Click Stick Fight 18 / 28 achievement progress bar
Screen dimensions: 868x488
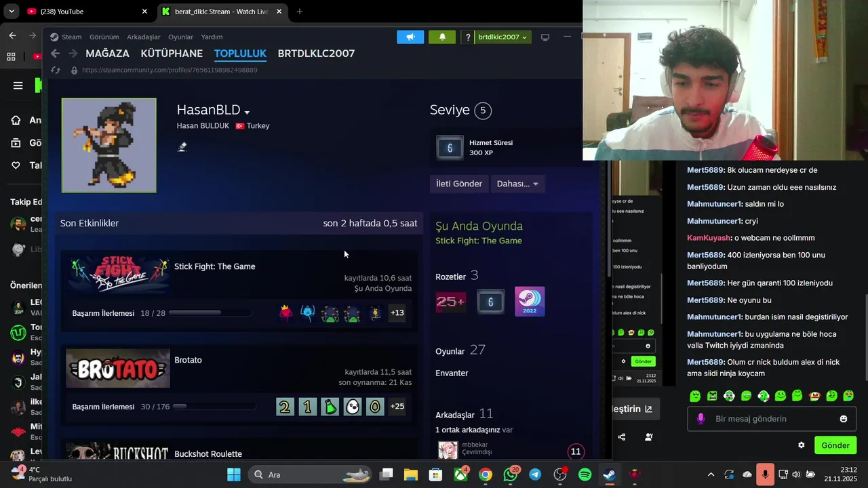pyautogui.click(x=210, y=313)
